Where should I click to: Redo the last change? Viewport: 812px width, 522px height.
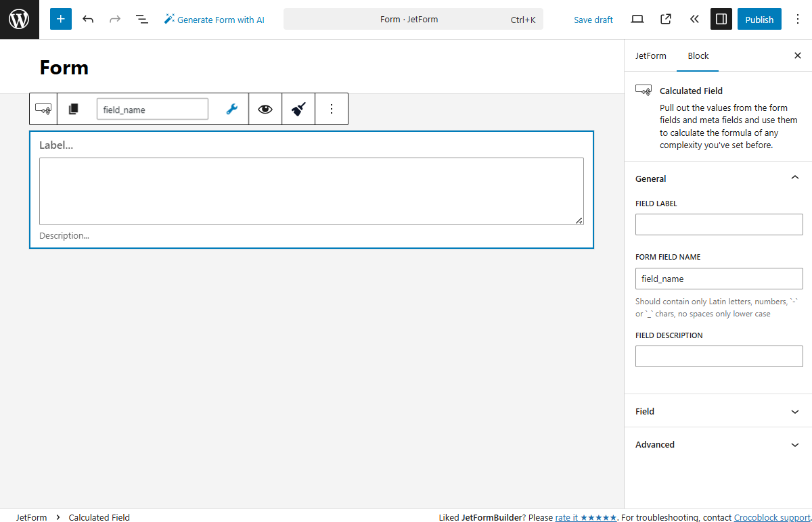[115, 19]
